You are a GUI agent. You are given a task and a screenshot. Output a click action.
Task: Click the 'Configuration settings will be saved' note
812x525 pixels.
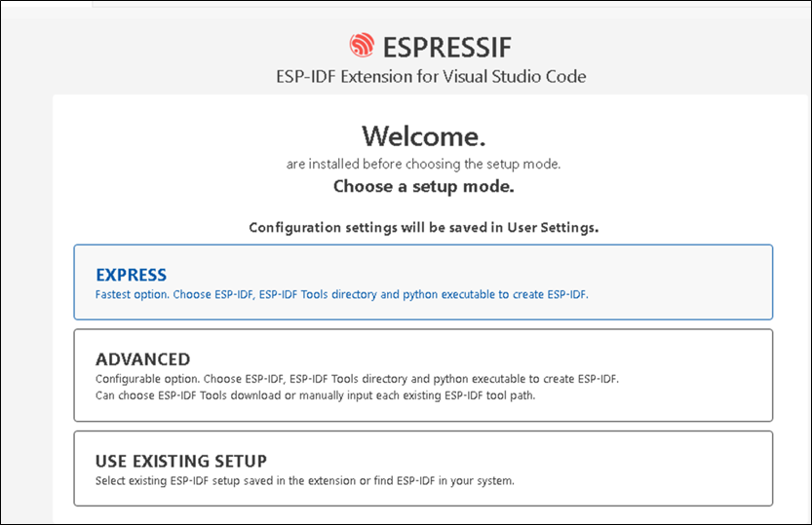pos(423,228)
